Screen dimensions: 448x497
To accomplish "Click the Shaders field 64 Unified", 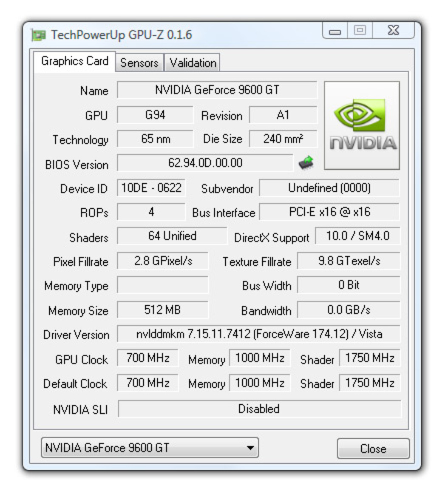I will click(172, 236).
